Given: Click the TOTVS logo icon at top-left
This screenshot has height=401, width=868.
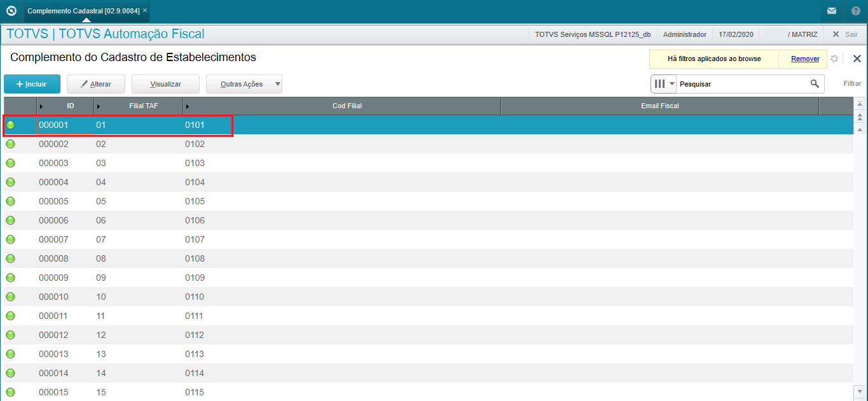Looking at the screenshot, I should [x=10, y=11].
